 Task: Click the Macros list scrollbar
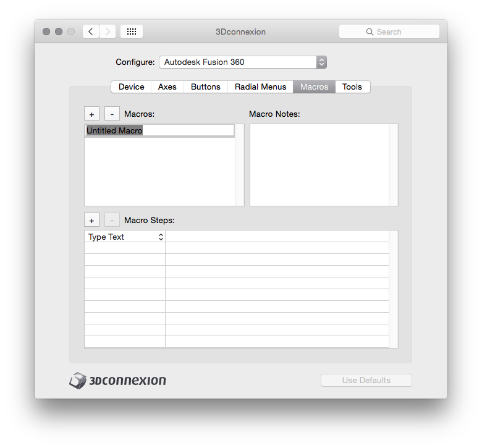click(x=240, y=165)
